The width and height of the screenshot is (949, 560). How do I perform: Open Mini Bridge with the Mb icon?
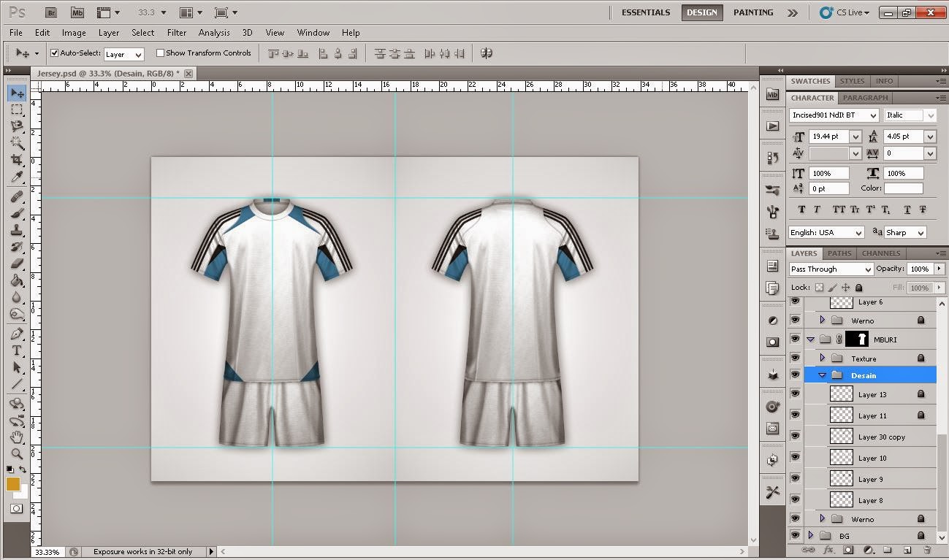coord(77,12)
